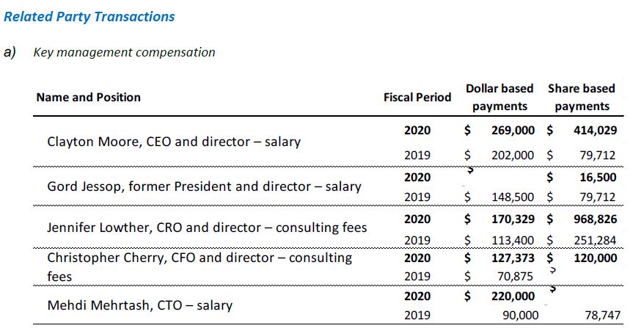Click the Name and Position column header

(89, 97)
